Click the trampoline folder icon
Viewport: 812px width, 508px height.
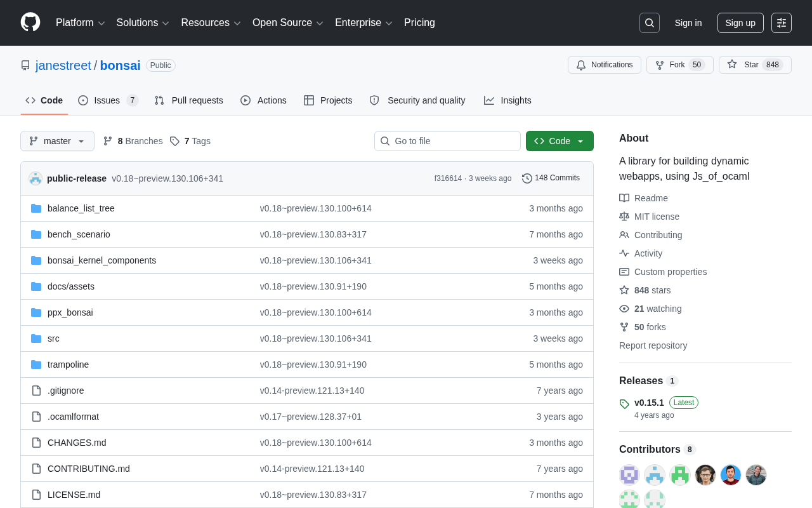point(36,364)
